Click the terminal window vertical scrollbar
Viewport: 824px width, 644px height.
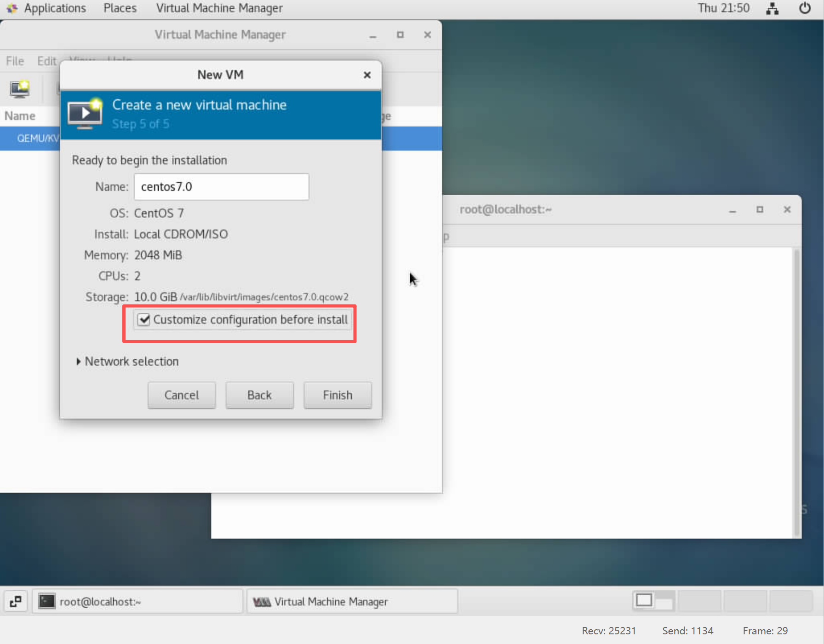[797, 391]
